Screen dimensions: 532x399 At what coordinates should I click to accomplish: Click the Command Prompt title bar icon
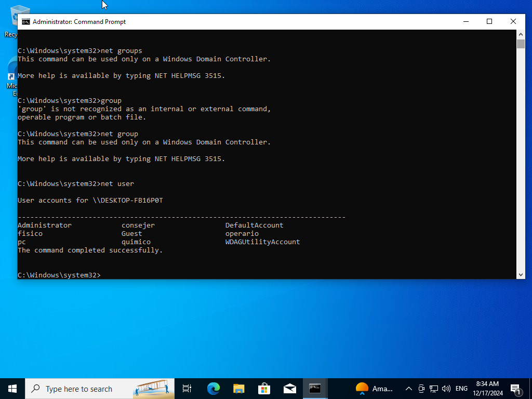click(x=25, y=21)
